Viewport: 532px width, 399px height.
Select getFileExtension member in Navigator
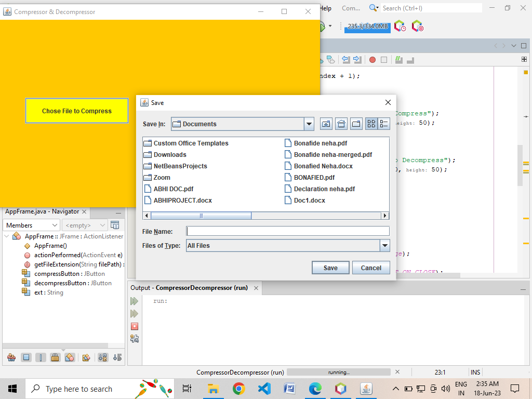tap(74, 264)
